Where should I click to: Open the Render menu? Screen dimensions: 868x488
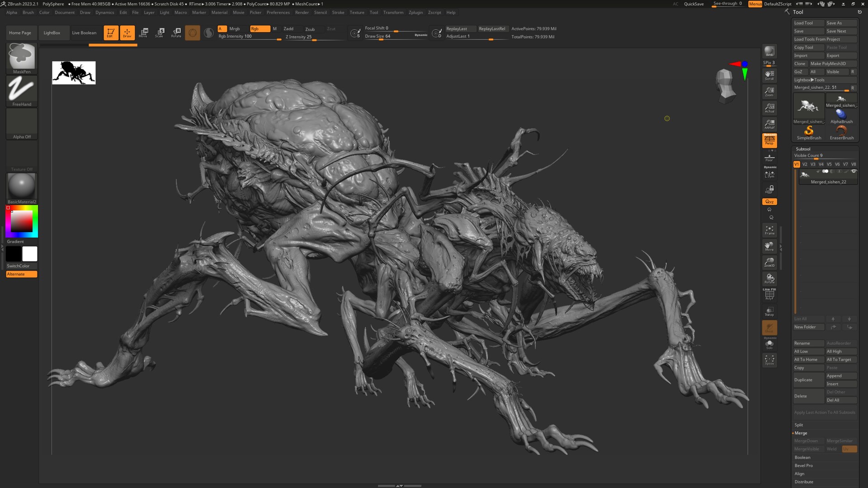pos(302,12)
